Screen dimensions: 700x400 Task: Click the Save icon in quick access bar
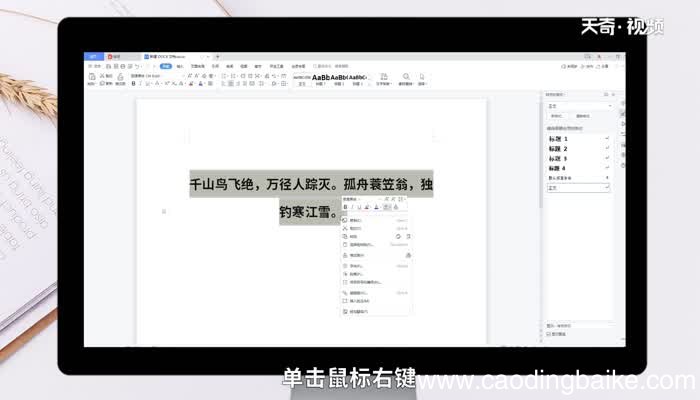point(108,66)
